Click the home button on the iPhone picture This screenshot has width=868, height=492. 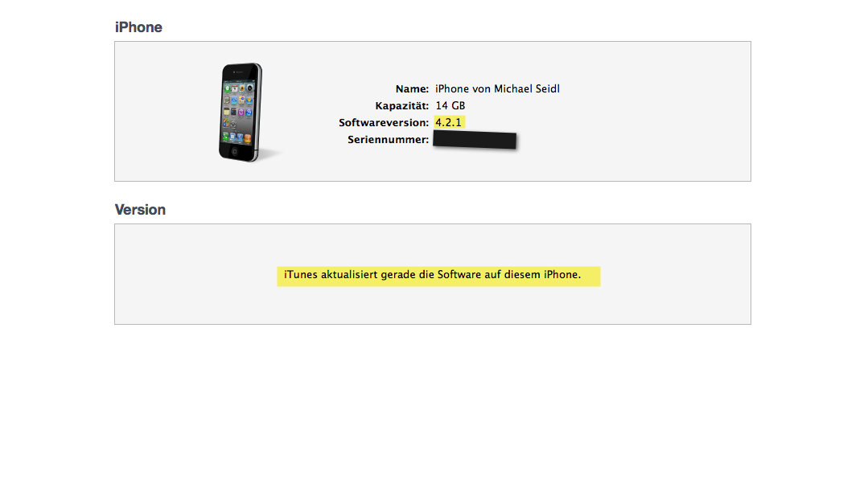(x=234, y=151)
